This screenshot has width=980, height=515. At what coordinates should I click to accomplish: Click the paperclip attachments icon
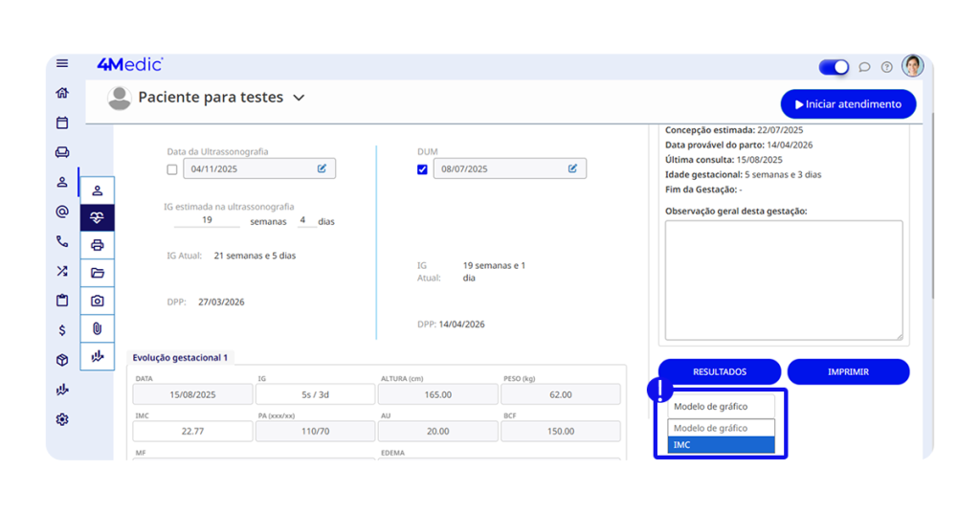click(x=97, y=328)
